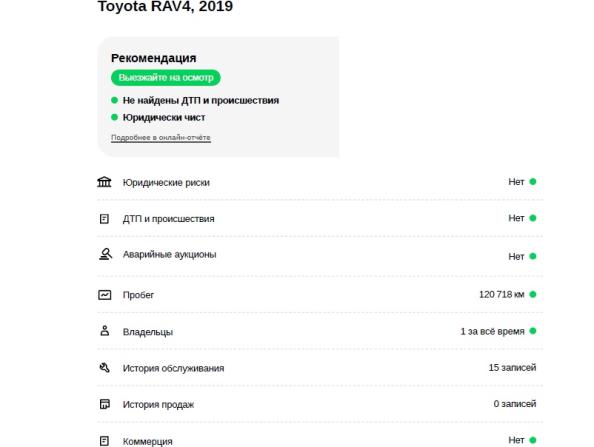Click the Рекомендация heading
This screenshot has width=594, height=447.
(x=153, y=58)
